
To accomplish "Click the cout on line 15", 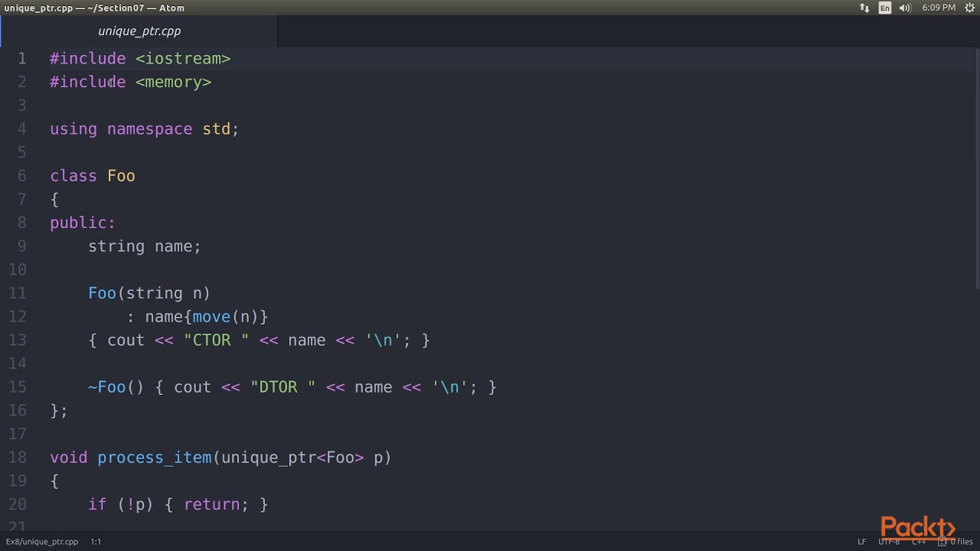I will click(192, 387).
